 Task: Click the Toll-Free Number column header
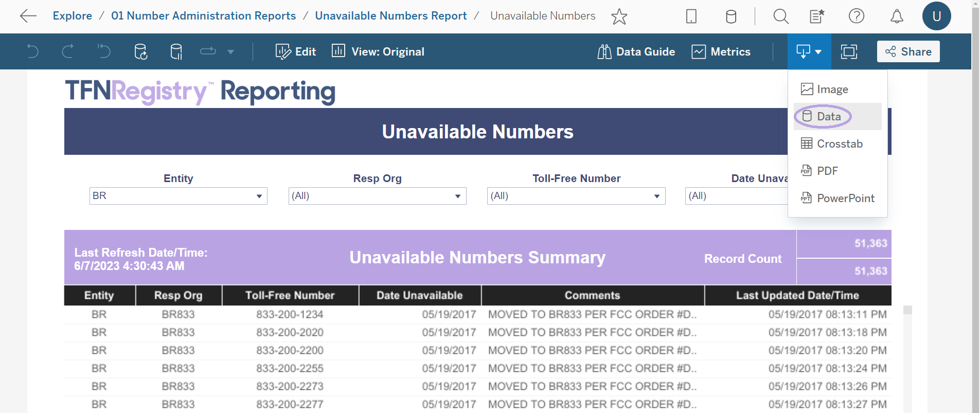pos(290,295)
